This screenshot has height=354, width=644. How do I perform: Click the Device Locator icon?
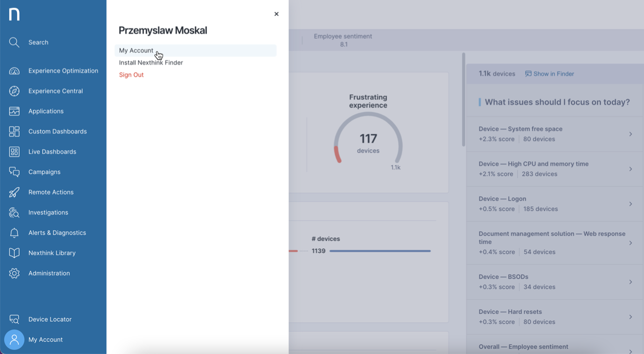[14, 319]
